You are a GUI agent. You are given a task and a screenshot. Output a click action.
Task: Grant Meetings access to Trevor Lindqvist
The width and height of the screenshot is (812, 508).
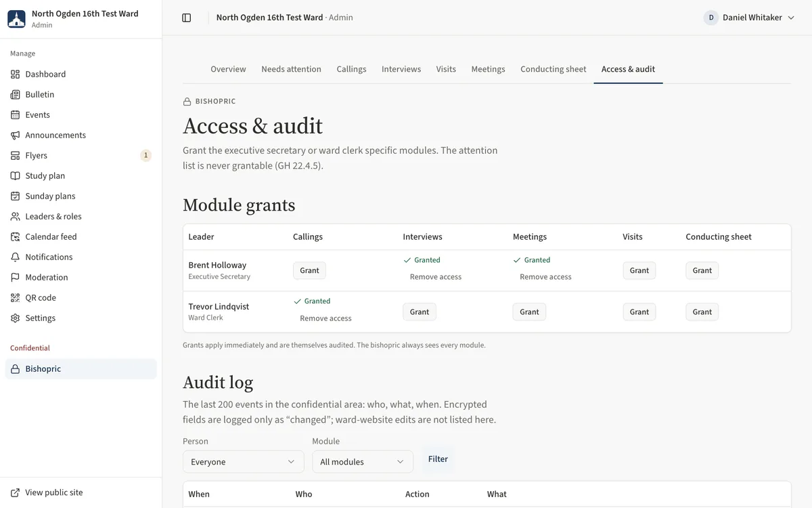coord(529,312)
